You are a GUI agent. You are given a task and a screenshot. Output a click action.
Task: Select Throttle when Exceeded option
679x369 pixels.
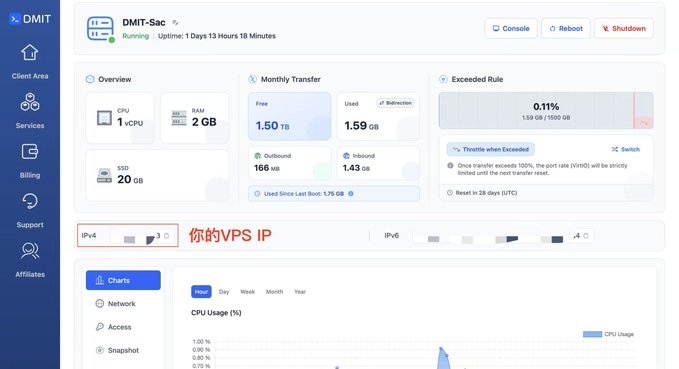491,149
